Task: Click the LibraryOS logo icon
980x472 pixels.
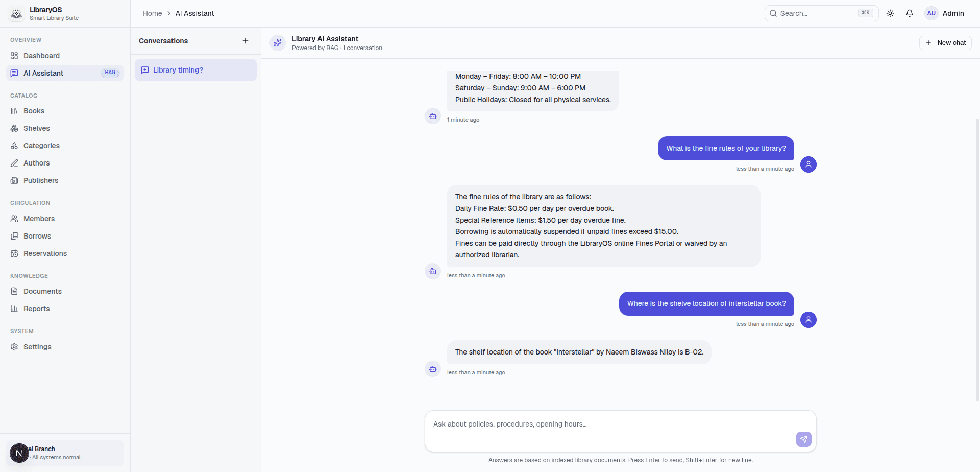Action: coord(16,14)
